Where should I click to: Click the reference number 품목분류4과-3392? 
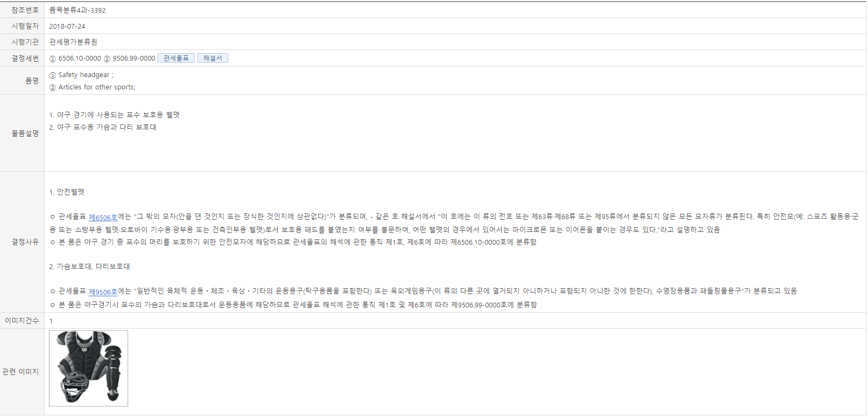pyautogui.click(x=77, y=10)
